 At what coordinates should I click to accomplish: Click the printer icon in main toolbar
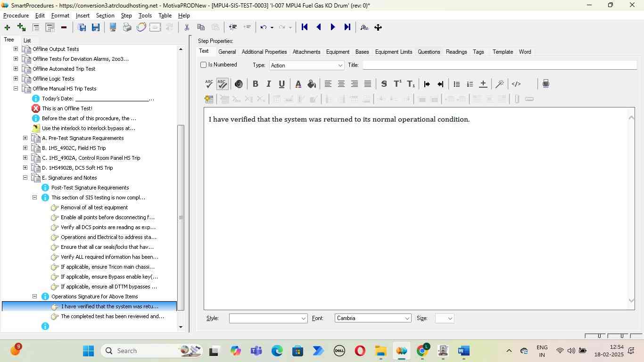coord(127,27)
